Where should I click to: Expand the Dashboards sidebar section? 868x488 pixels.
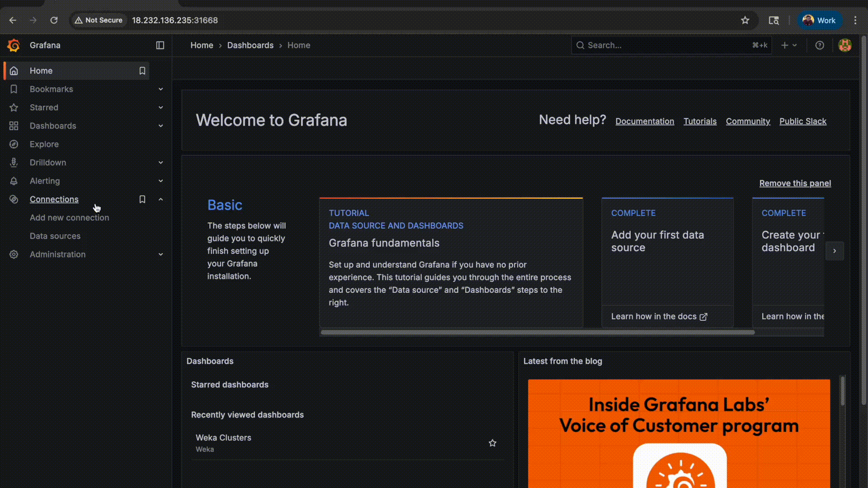pos(160,126)
